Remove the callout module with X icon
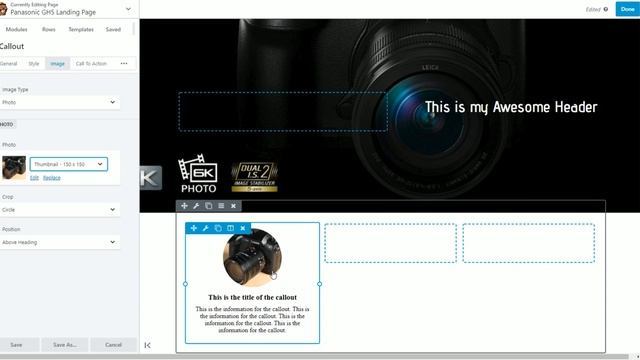Viewport: 640px width, 360px height. coord(243,228)
